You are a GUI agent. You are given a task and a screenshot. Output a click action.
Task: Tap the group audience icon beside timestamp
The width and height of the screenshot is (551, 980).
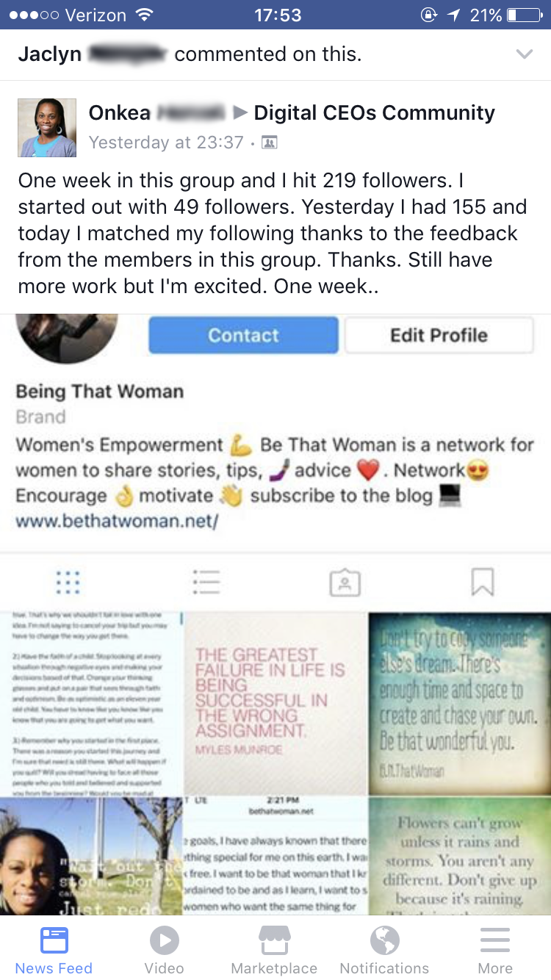270,143
